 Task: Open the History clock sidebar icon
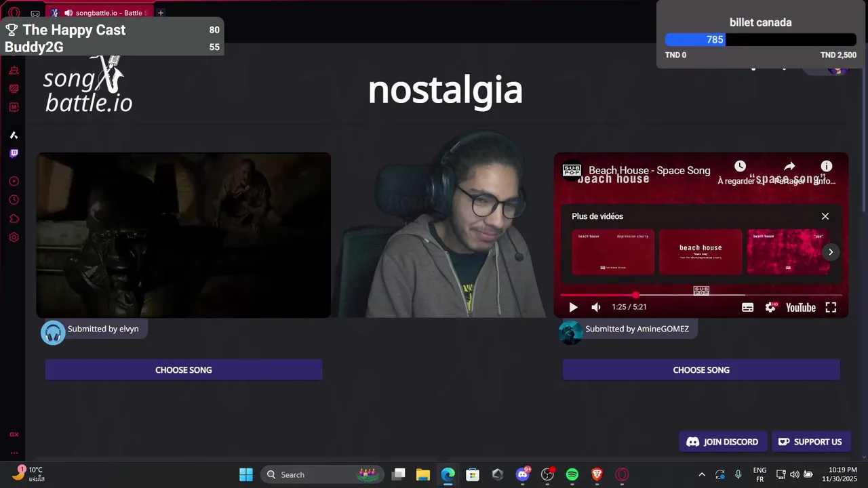(x=14, y=200)
